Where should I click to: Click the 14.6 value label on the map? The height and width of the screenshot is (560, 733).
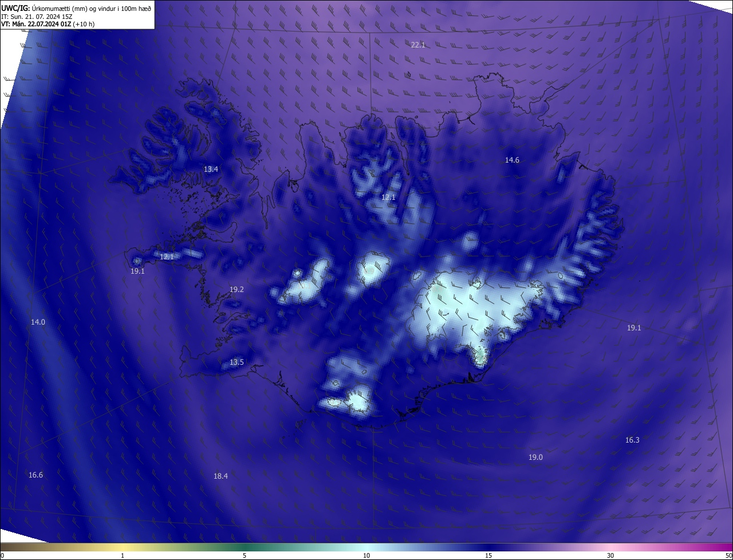(x=512, y=160)
